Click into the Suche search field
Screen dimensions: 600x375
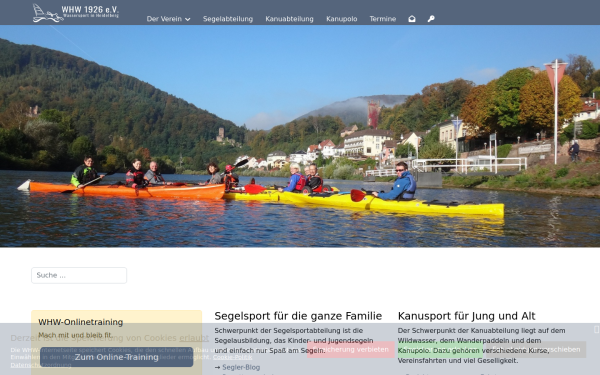pyautogui.click(x=79, y=275)
